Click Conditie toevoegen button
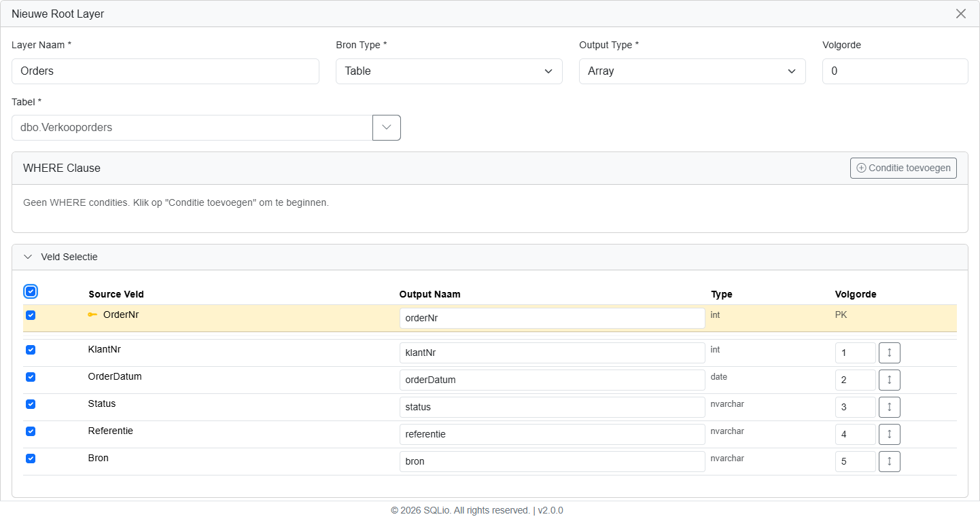The width and height of the screenshot is (980, 521). (x=903, y=168)
